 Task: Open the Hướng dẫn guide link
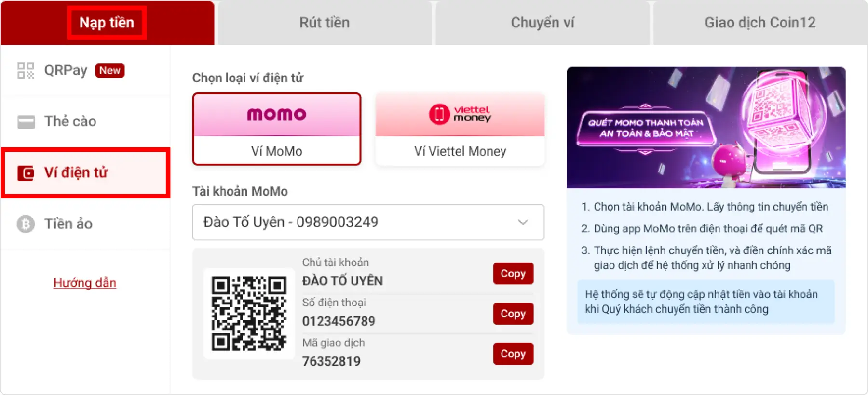[x=85, y=283]
